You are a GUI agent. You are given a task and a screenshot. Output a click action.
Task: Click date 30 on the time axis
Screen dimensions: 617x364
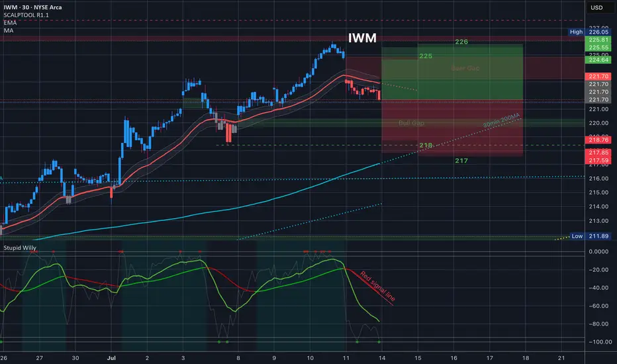click(75, 358)
